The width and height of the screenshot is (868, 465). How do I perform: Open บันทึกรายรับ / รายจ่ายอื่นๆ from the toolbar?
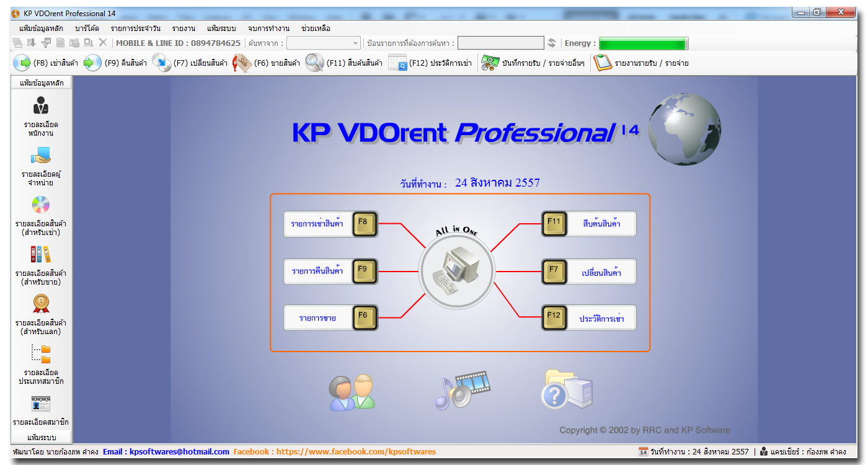533,63
